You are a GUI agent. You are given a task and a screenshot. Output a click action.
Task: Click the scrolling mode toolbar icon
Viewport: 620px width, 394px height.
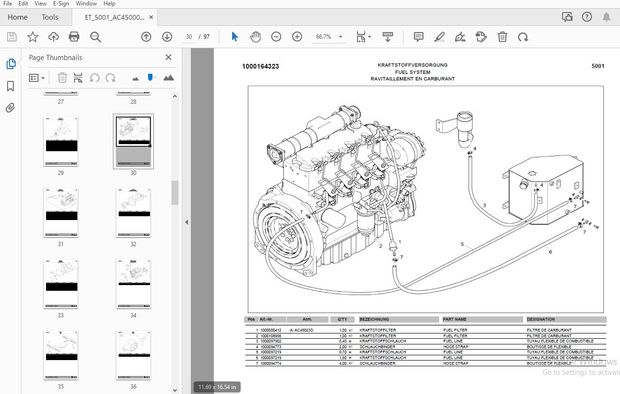click(388, 37)
